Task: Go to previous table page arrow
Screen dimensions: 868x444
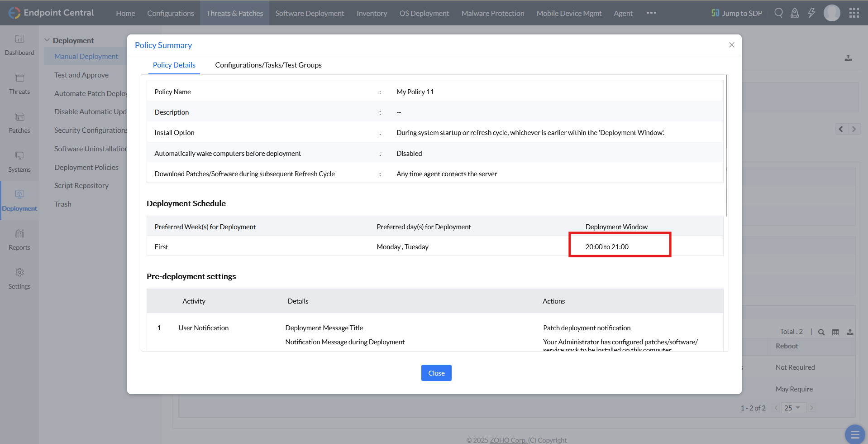Action: click(x=776, y=408)
